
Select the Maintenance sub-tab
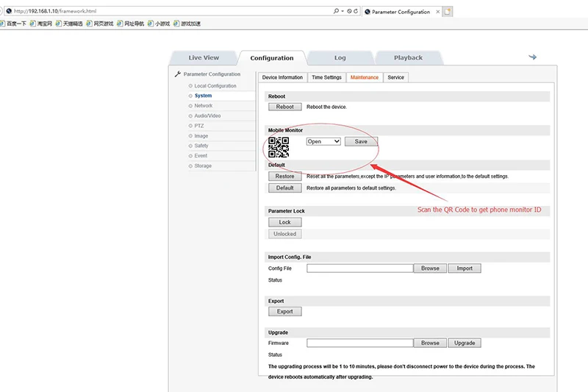365,77
